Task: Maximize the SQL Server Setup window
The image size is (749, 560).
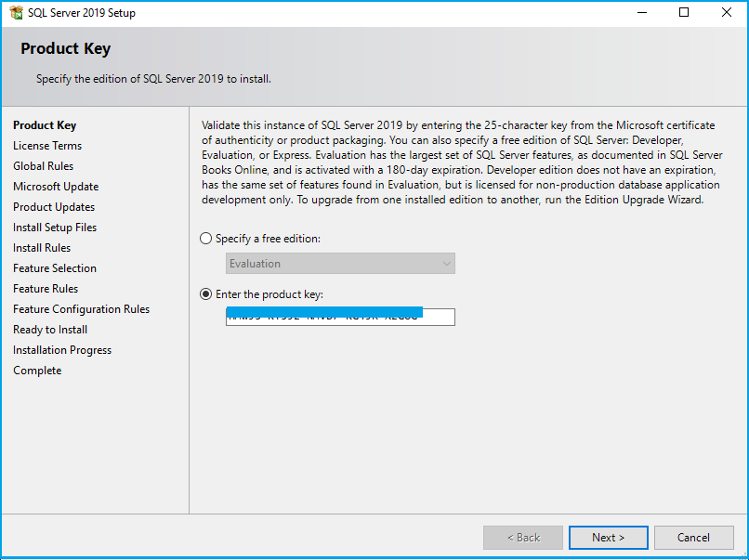Action: pos(684,13)
